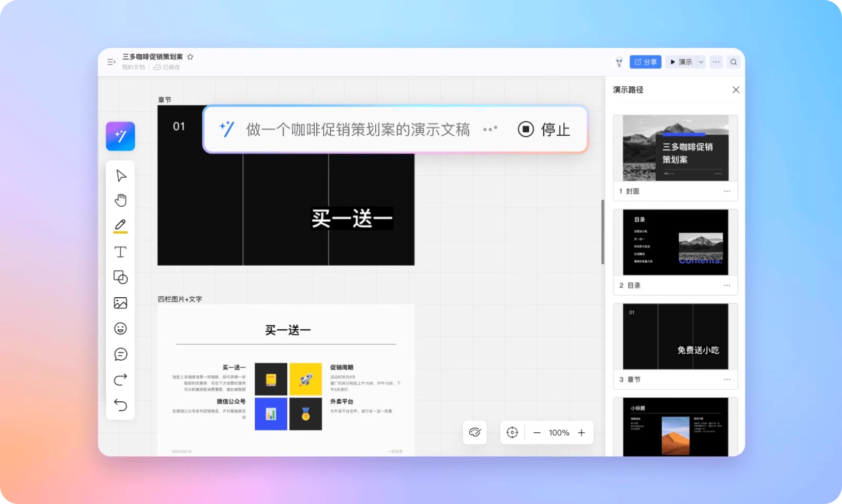This screenshot has width=842, height=504.
Task: Click the AI prompt input field
Action: click(x=358, y=130)
